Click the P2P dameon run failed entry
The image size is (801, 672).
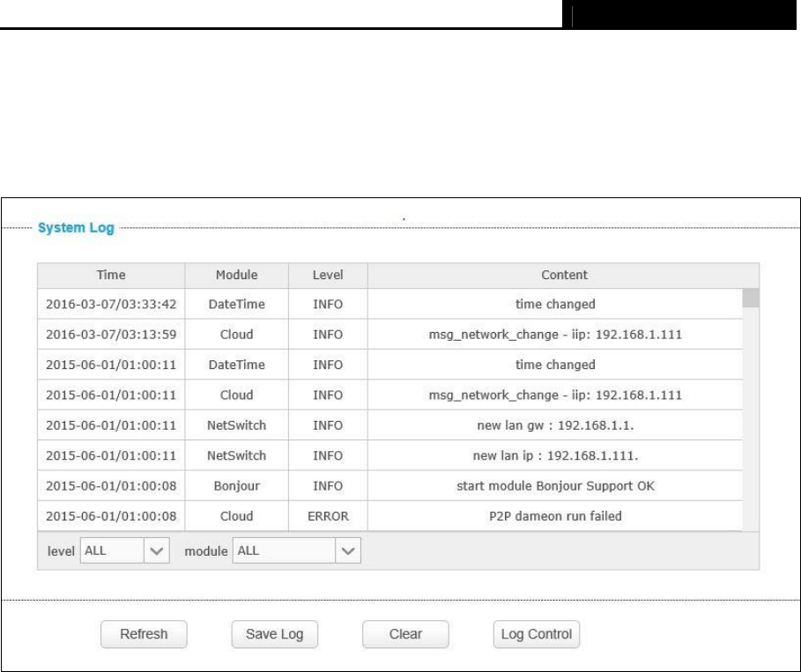(x=555, y=516)
